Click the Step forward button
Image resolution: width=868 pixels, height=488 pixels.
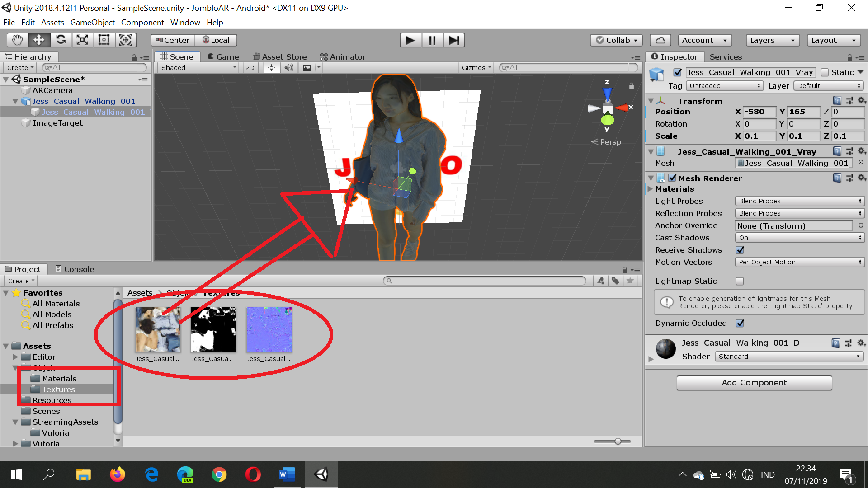coord(454,40)
